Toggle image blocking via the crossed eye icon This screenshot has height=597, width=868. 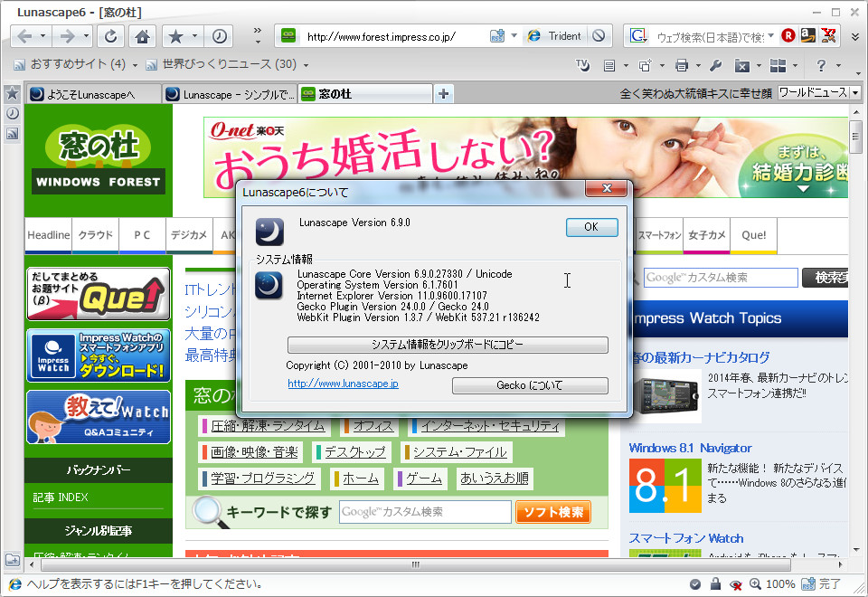click(738, 583)
